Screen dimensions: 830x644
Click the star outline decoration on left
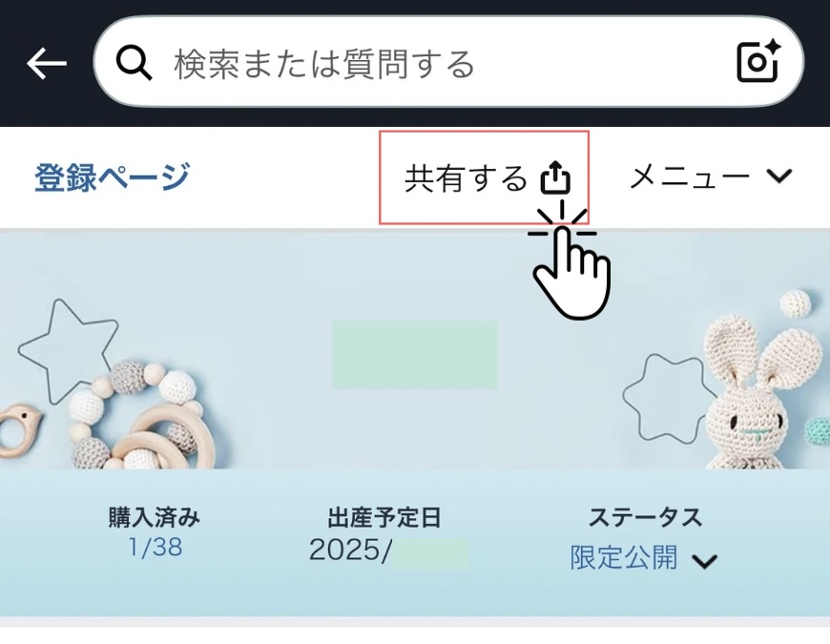coord(68,351)
